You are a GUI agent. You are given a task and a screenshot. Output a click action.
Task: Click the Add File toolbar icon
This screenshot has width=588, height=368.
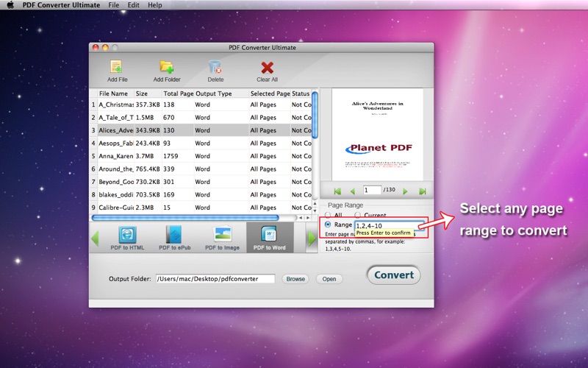coord(117,67)
